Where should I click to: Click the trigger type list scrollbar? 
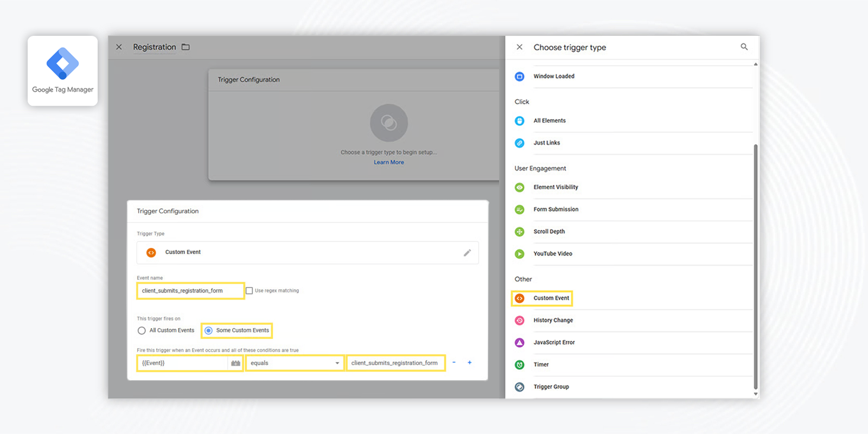[756, 267]
